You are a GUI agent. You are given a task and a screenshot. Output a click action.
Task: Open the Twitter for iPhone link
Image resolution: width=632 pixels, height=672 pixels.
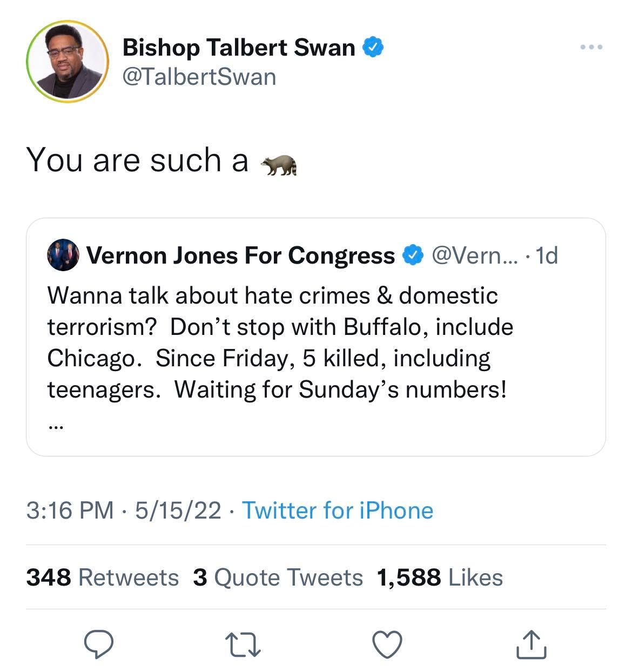pyautogui.click(x=337, y=510)
